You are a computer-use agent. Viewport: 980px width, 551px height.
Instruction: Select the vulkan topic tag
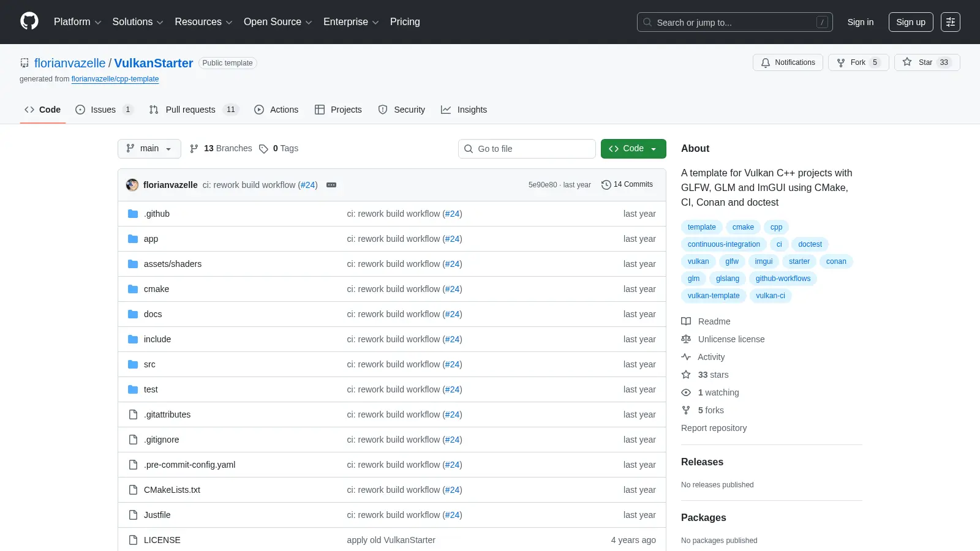coord(698,261)
